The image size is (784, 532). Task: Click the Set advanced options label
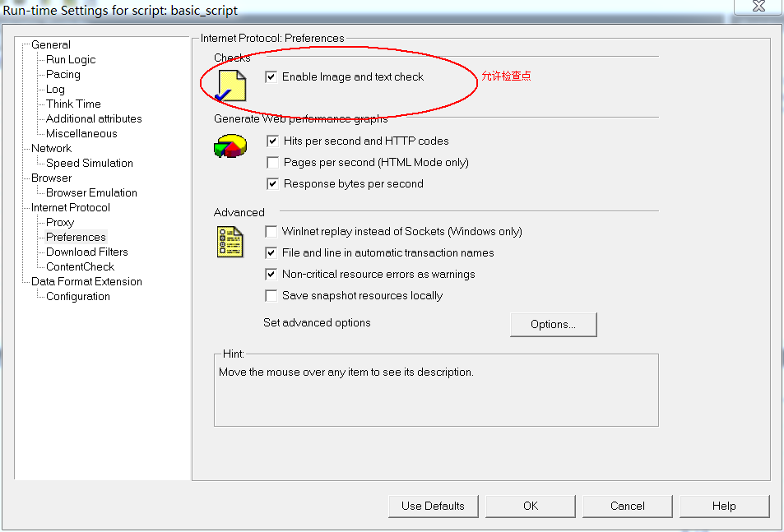(x=317, y=322)
